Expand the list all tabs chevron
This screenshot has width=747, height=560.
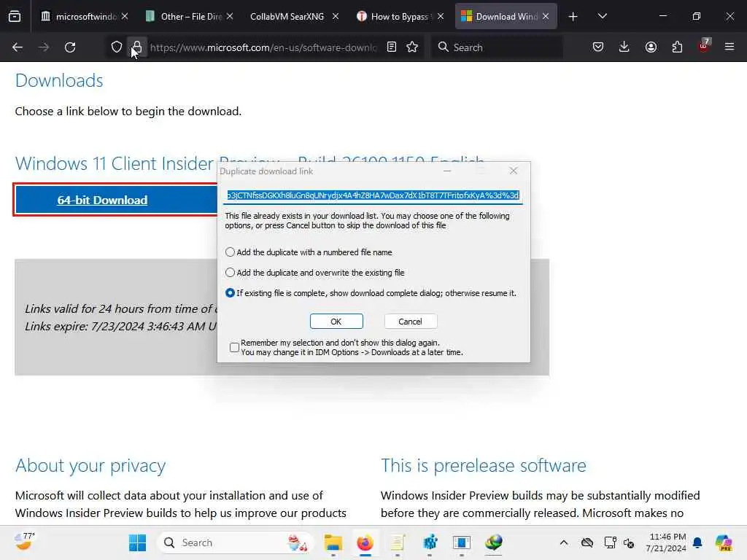602,17
